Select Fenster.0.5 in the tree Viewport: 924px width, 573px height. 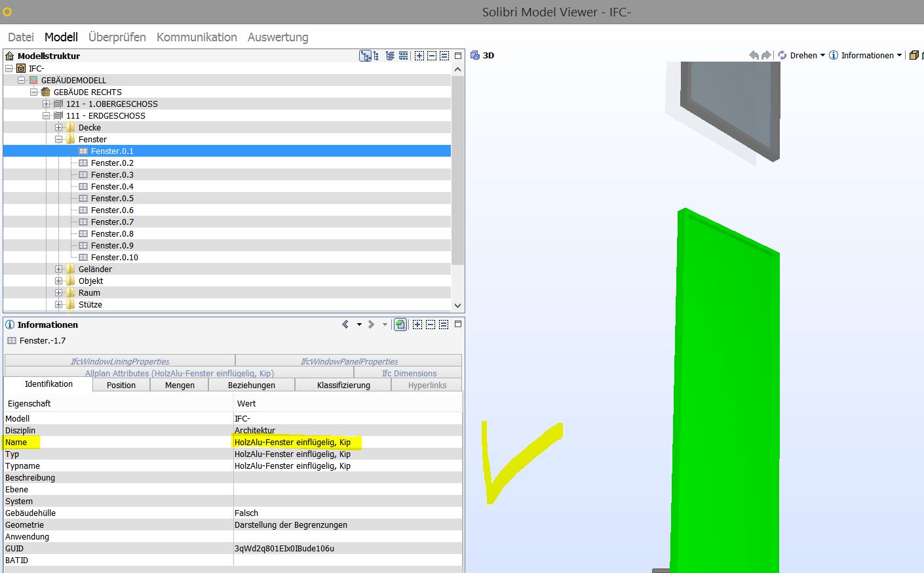point(112,199)
